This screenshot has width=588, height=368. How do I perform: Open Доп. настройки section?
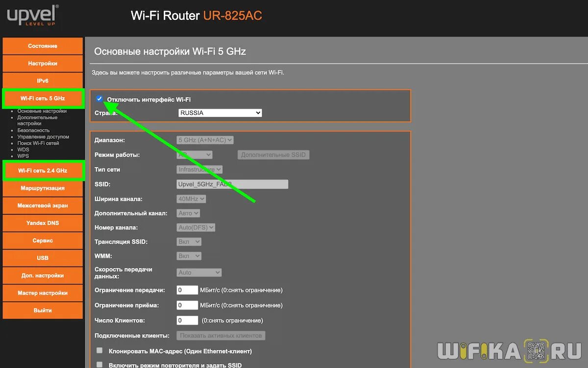pos(43,275)
